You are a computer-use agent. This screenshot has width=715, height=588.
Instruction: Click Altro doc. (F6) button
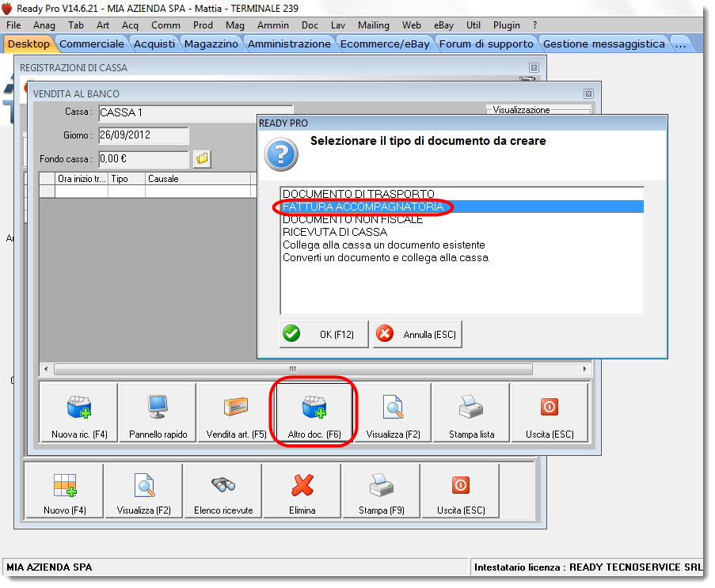[x=314, y=413]
